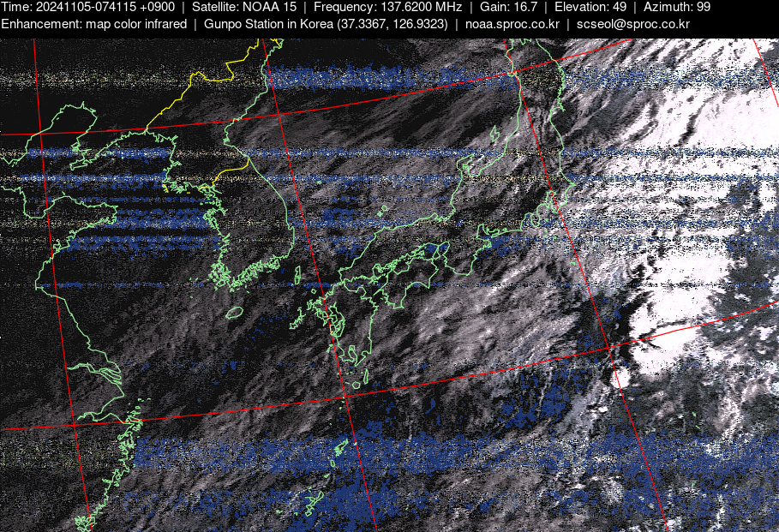Click the Time 20241105-074115 header text
The width and height of the screenshot is (779, 532).
[87, 7]
